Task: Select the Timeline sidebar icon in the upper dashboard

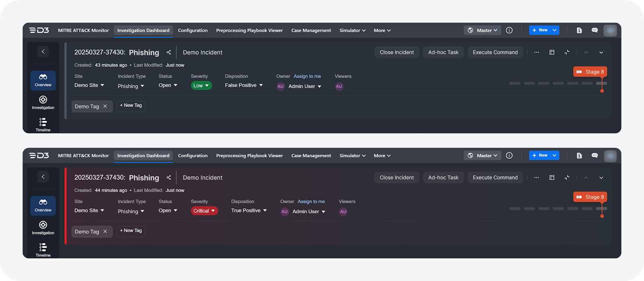Action: [x=43, y=124]
